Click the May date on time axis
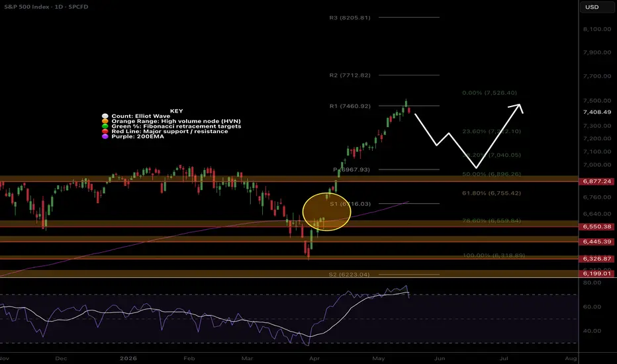The height and width of the screenshot is (364, 617). tap(379, 359)
